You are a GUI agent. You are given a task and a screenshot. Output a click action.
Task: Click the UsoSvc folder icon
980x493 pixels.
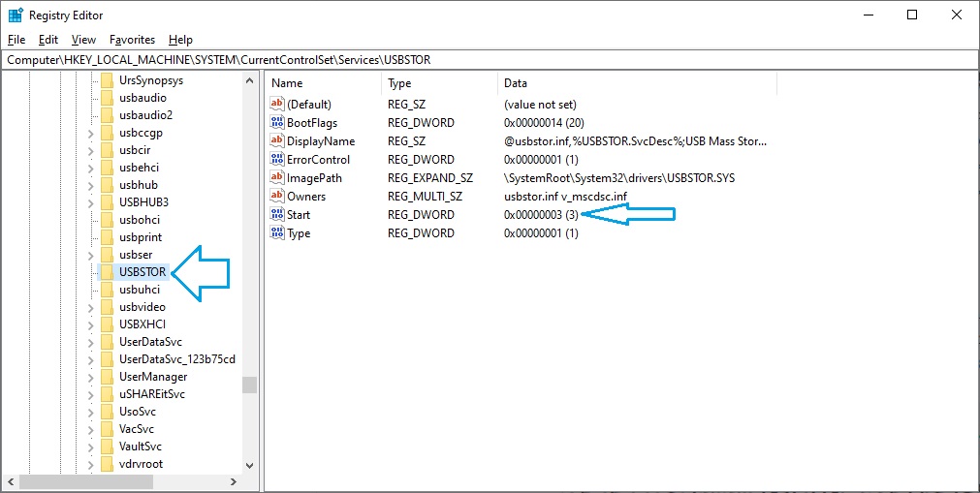(x=107, y=412)
